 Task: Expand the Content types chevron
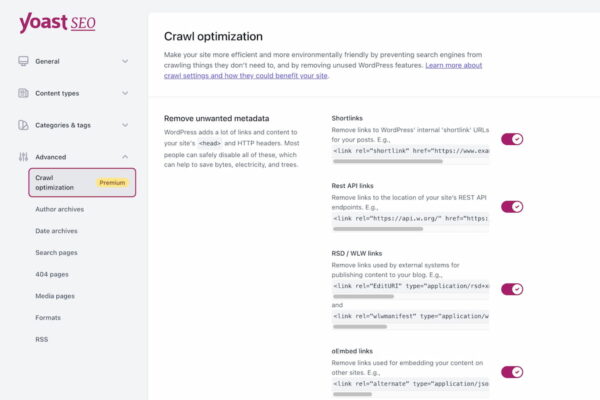pyautogui.click(x=125, y=93)
